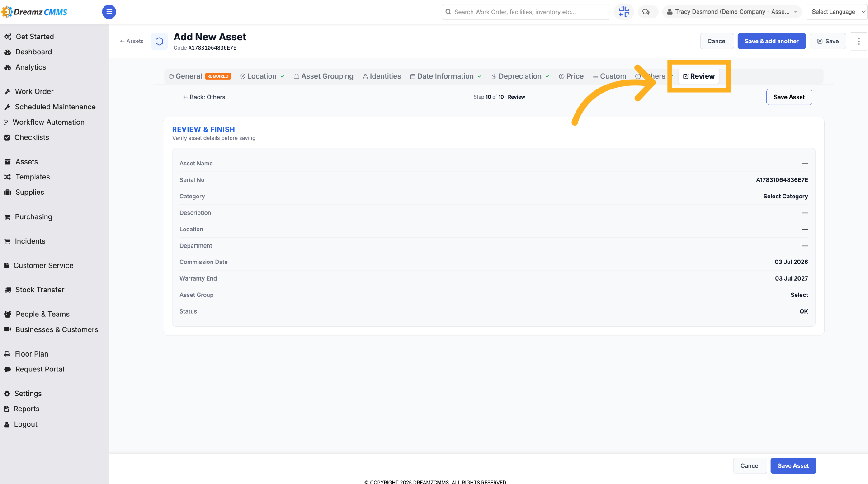
Task: Click Logout in the sidebar
Action: click(x=21, y=424)
